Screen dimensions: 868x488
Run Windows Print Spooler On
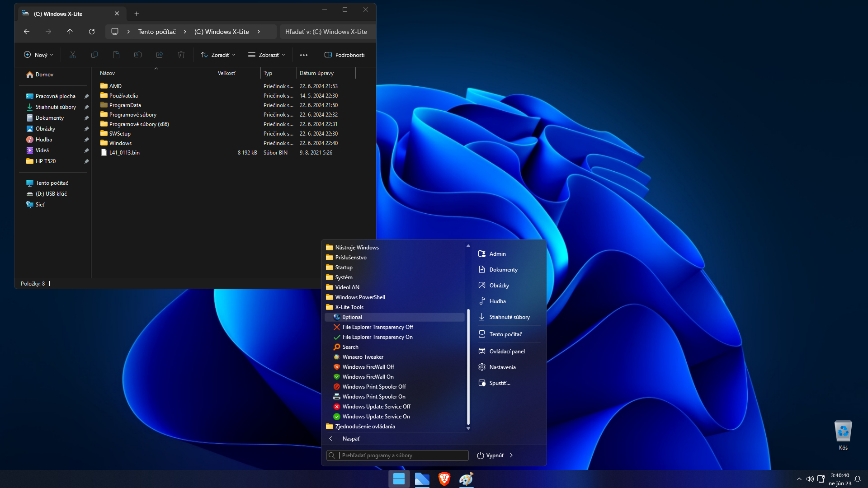[374, 397]
